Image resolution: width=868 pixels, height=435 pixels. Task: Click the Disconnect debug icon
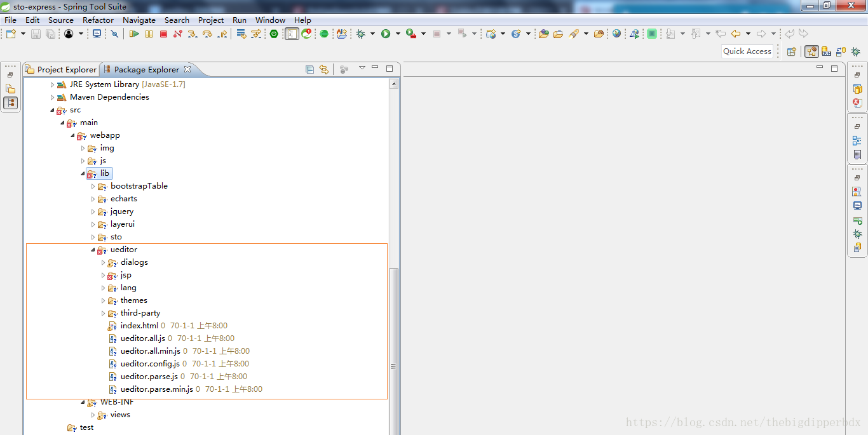point(178,34)
